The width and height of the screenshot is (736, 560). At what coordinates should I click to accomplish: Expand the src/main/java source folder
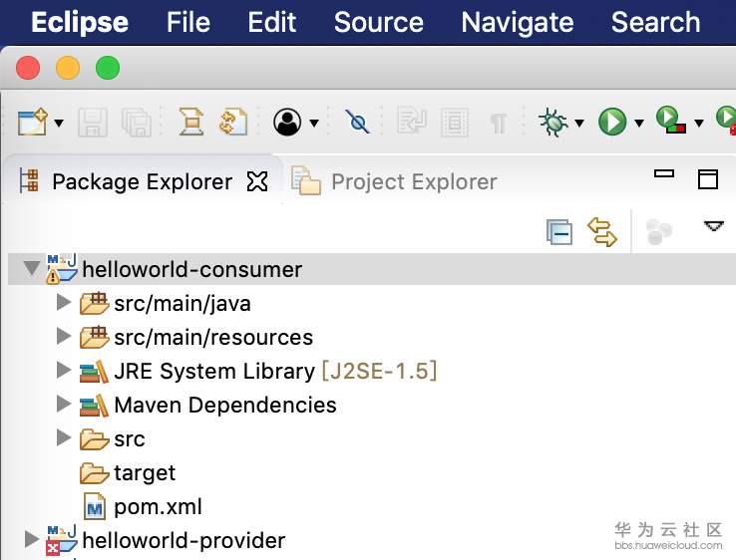(64, 302)
